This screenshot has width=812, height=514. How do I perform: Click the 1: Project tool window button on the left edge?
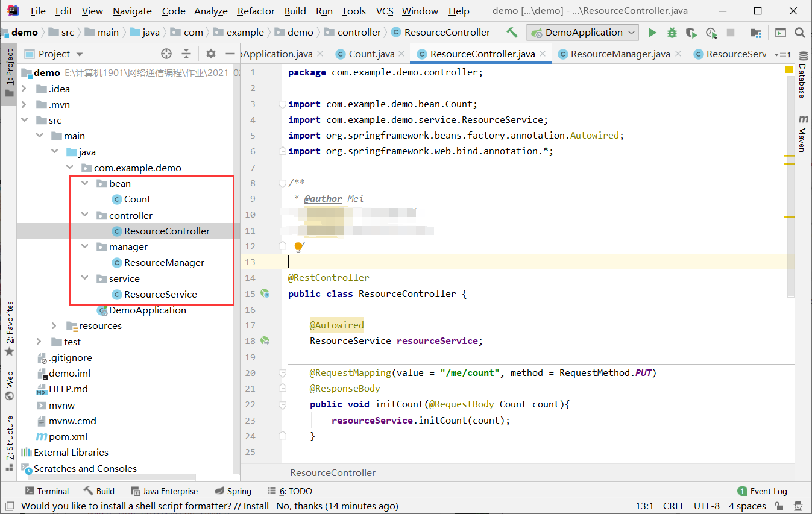(9, 74)
